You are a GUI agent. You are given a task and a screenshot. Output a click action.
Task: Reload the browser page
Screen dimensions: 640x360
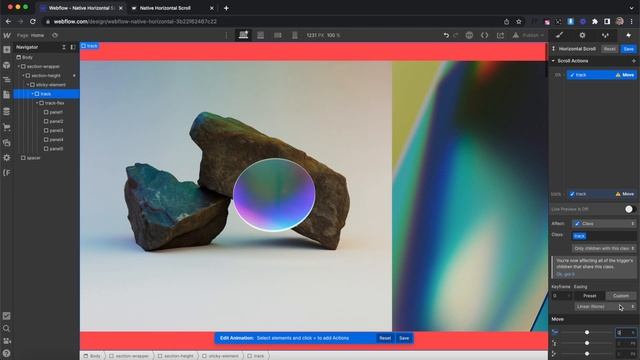tap(33, 22)
